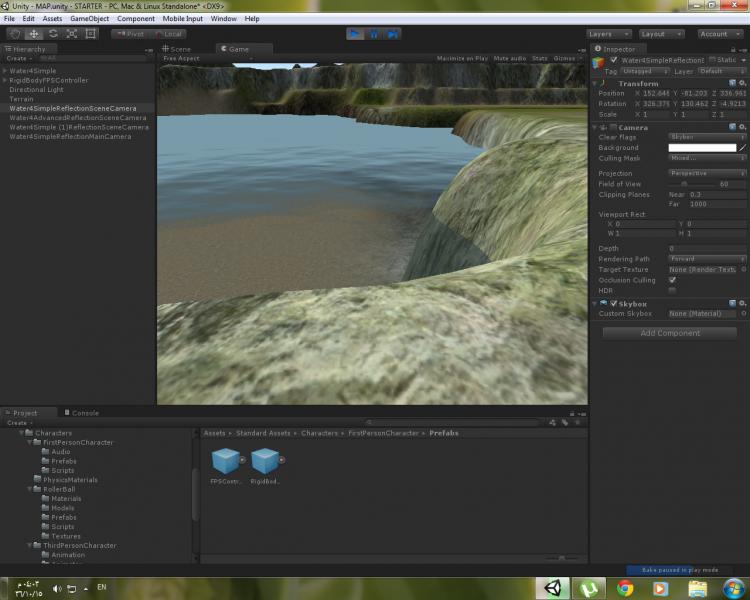Click the Maximize on Play button

[x=462, y=59]
